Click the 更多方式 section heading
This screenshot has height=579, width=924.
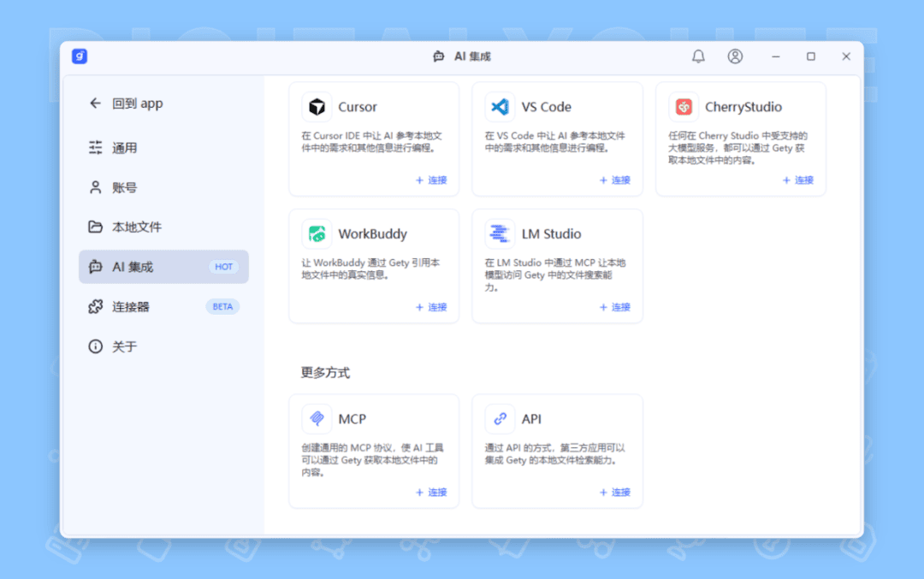[x=325, y=372]
